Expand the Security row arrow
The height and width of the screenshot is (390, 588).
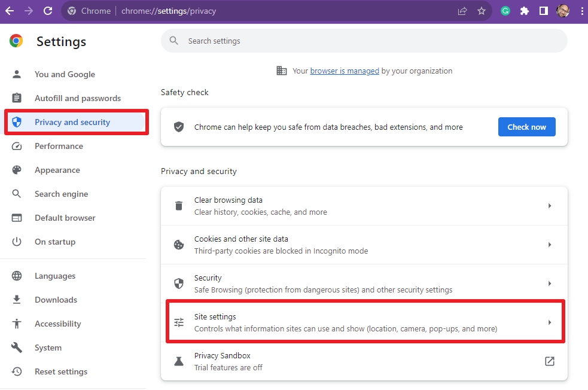pyautogui.click(x=549, y=284)
